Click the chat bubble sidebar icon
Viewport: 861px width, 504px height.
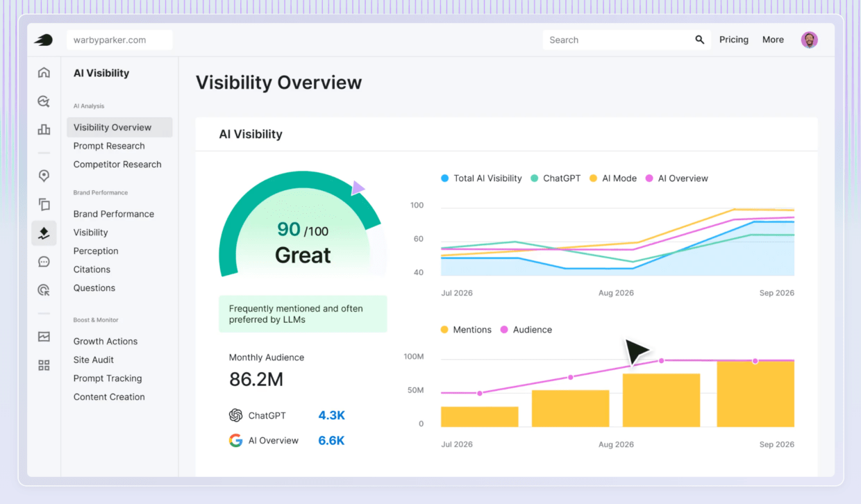pyautogui.click(x=44, y=262)
